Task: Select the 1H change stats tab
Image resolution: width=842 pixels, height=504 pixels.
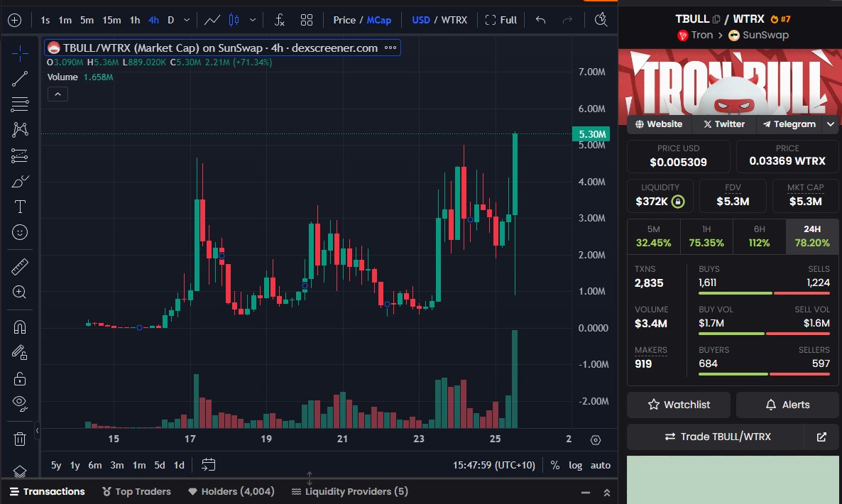Action: [x=706, y=236]
